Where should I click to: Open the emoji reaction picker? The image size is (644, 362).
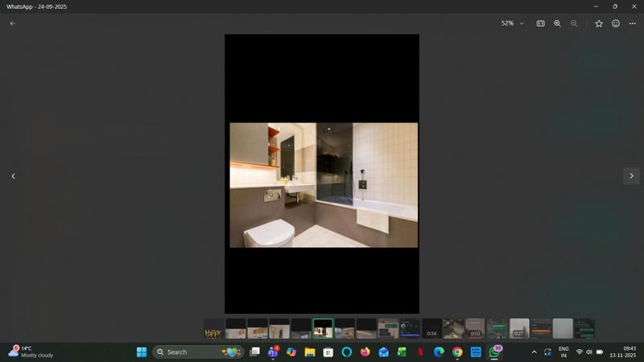point(616,23)
